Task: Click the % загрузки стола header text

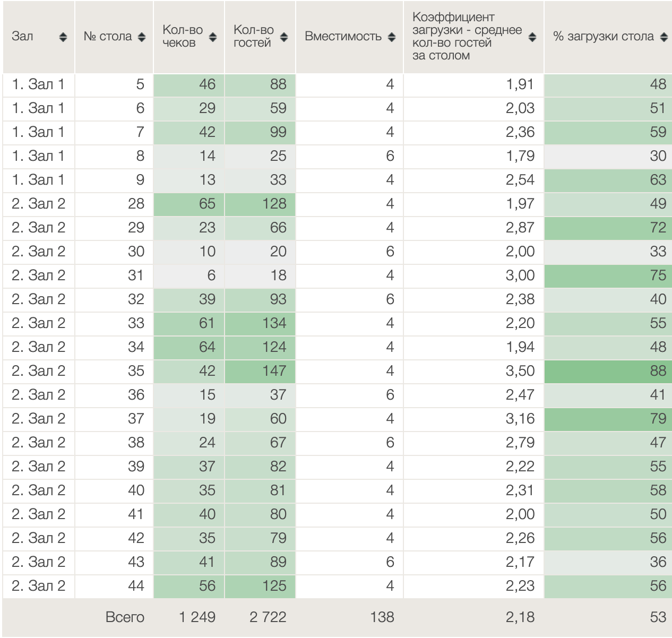Action: 603,37
